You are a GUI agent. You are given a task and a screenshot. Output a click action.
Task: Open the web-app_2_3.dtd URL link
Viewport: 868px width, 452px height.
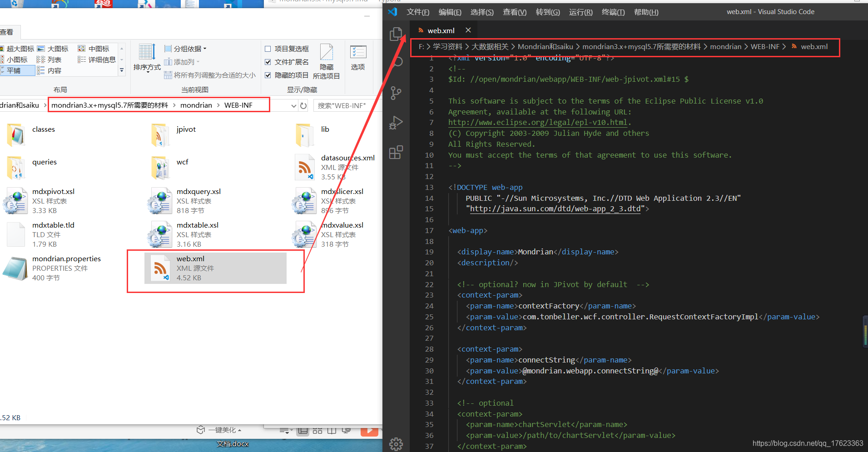tap(555, 209)
